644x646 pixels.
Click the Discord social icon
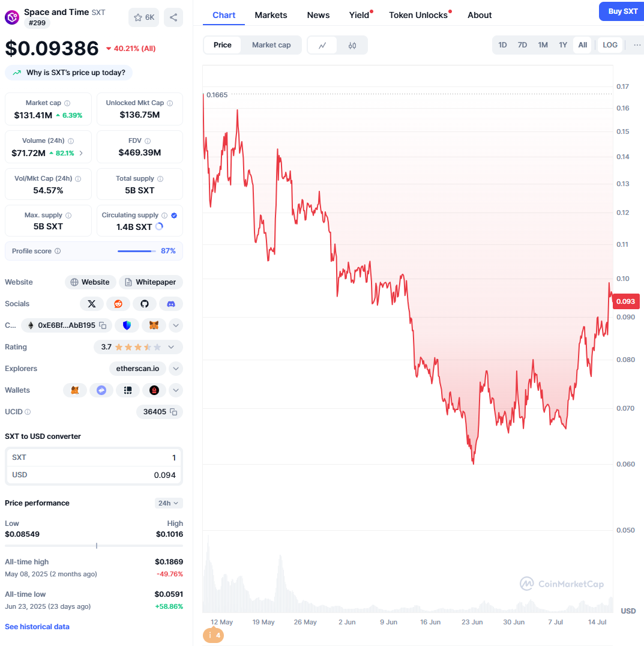point(171,304)
